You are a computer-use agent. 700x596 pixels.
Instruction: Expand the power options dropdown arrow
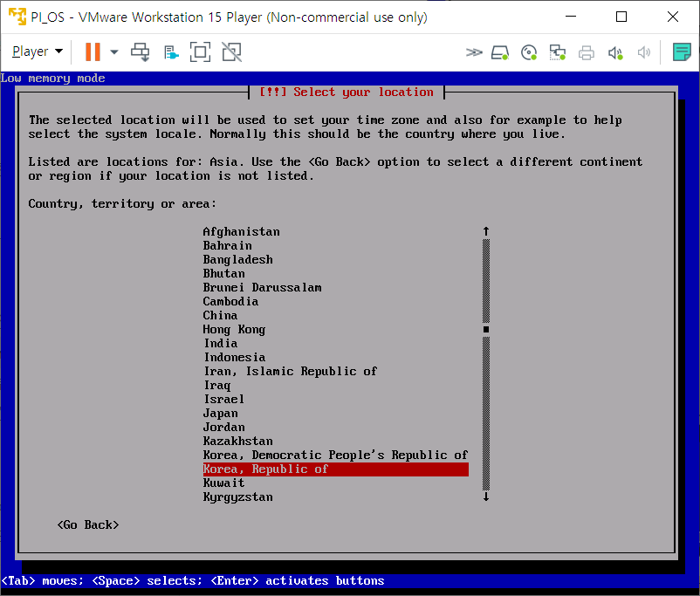[x=113, y=51]
